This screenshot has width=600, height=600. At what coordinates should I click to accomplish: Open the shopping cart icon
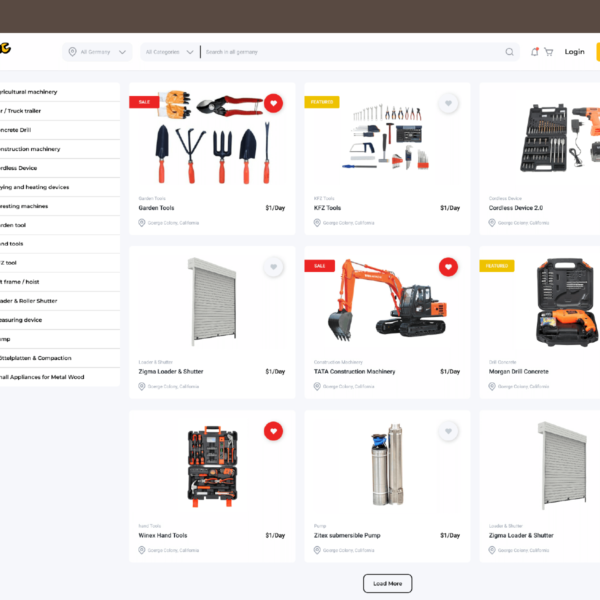point(549,52)
